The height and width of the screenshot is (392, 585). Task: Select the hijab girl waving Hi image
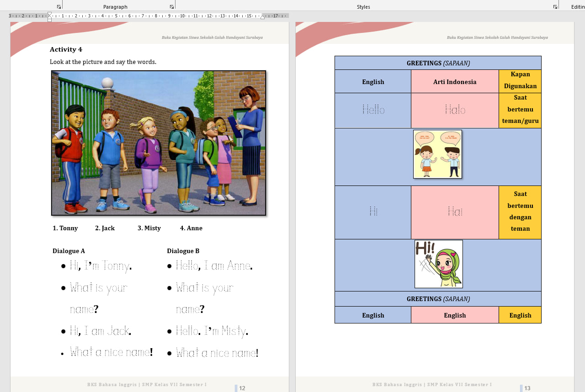click(439, 264)
